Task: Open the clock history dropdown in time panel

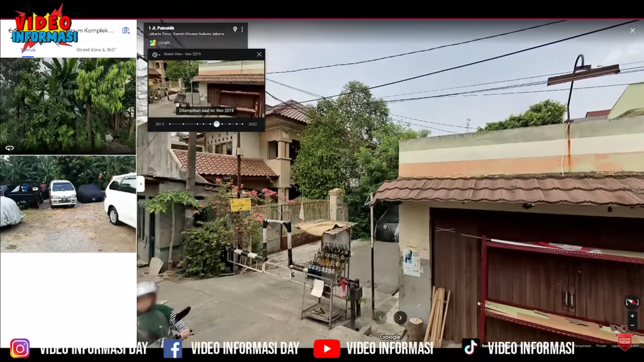Action: coord(156,55)
